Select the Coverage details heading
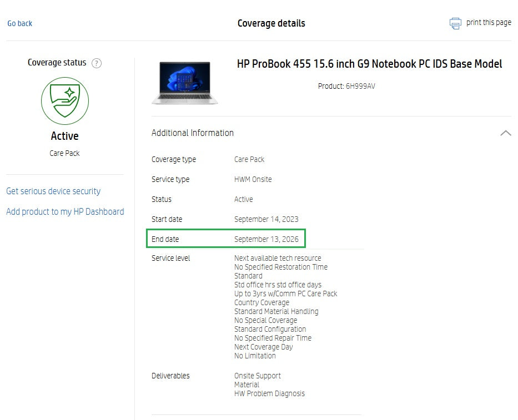518x420 pixels. pyautogui.click(x=271, y=23)
